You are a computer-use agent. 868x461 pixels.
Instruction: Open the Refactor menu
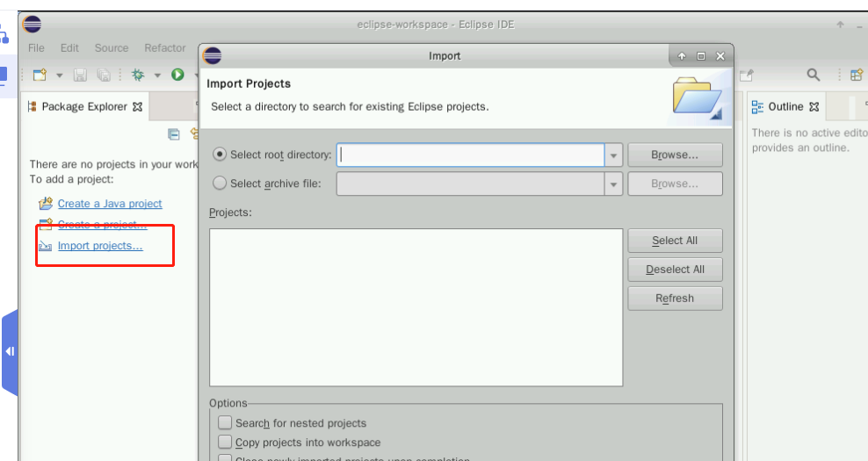coord(165,48)
